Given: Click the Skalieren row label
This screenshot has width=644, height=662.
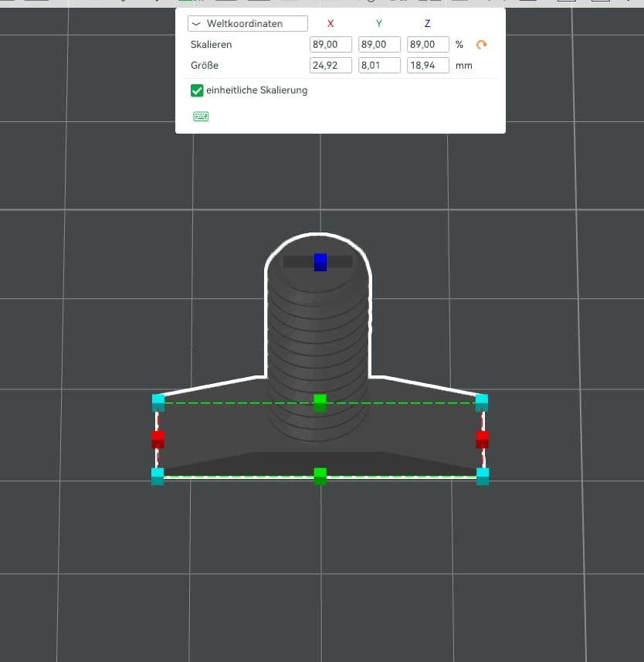Looking at the screenshot, I should point(211,45).
